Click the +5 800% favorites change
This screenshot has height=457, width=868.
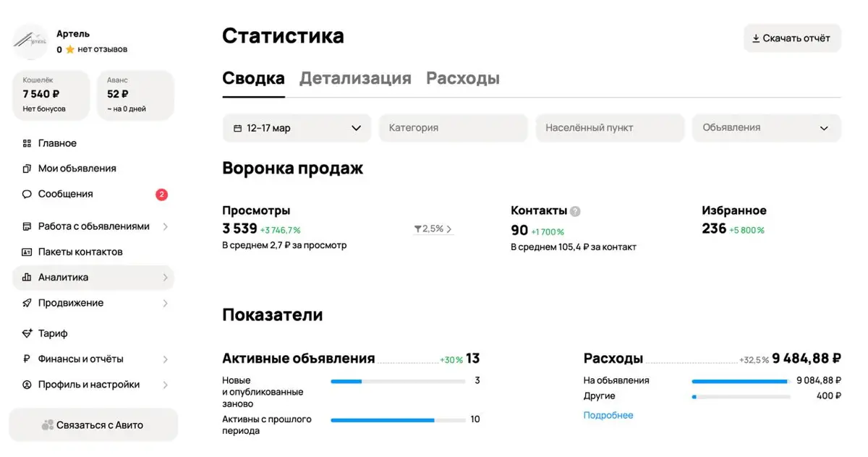[746, 230]
